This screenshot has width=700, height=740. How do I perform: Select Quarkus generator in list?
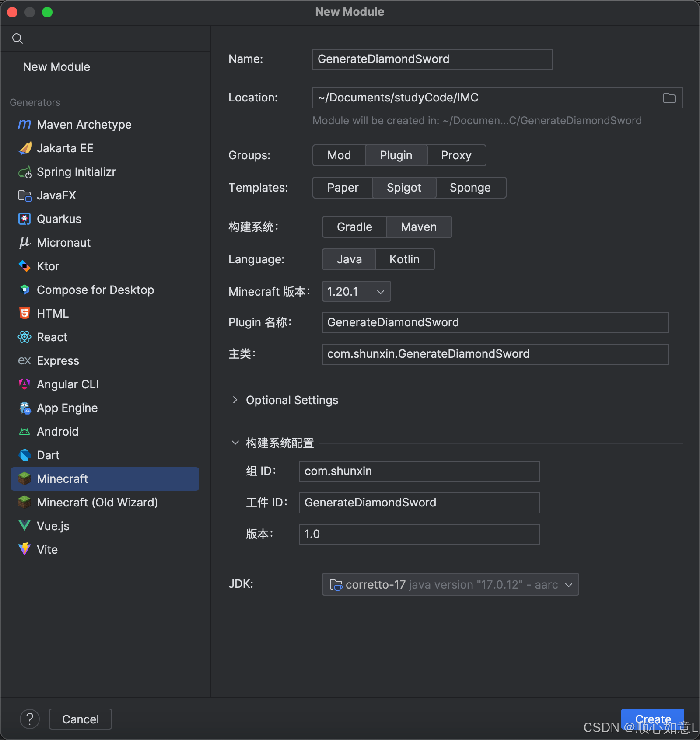[105, 219]
